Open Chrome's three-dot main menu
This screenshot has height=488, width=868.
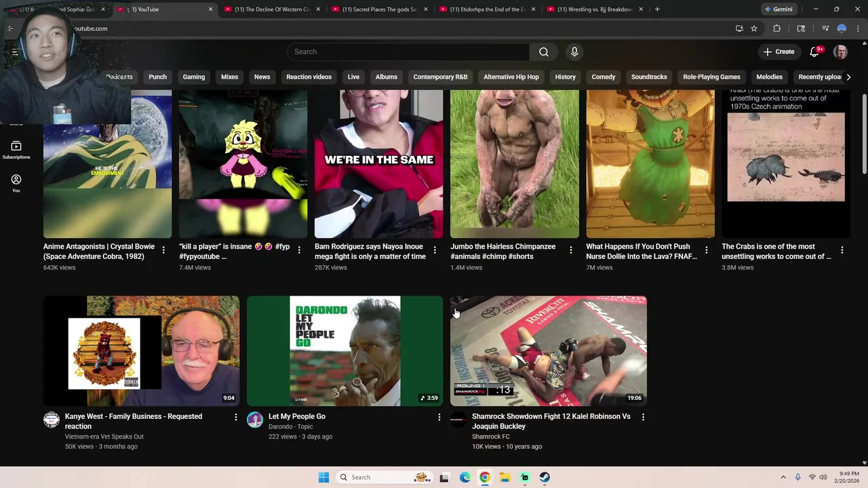pos(859,28)
